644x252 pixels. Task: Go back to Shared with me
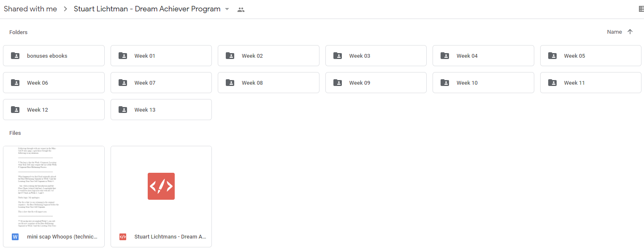(30, 9)
